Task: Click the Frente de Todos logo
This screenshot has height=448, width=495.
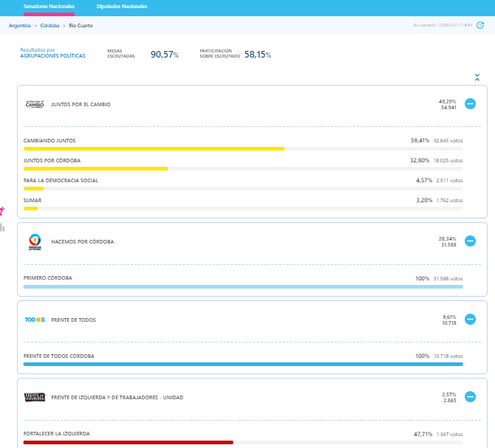Action: [x=35, y=320]
